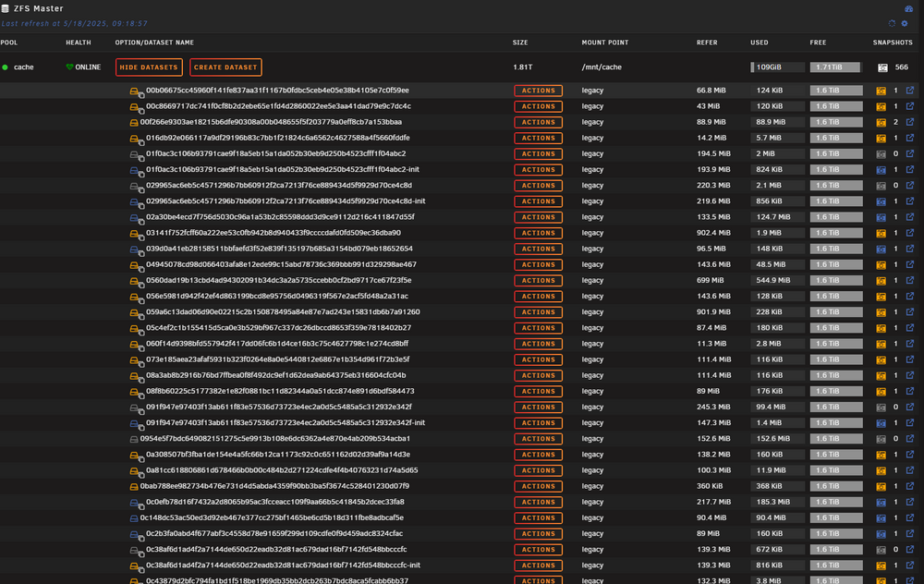
Task: Open the external link icon for dataset 00f266e9303ae182
Action: click(910, 122)
